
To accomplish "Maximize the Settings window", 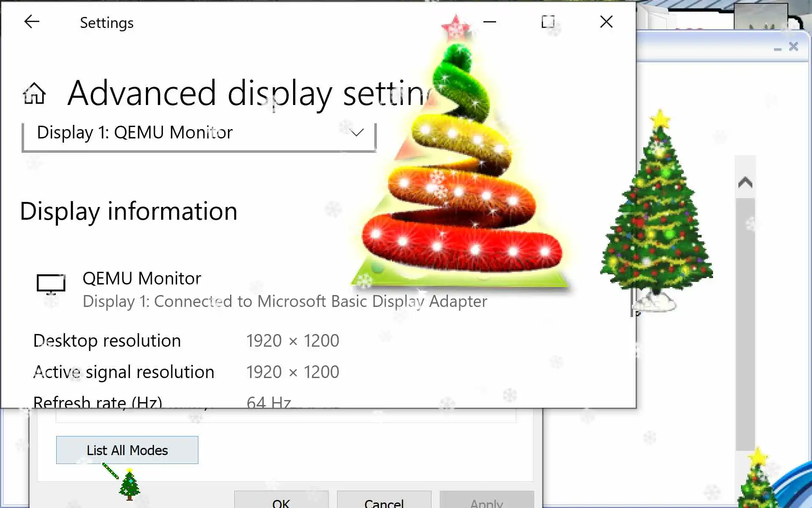I will 548,22.
